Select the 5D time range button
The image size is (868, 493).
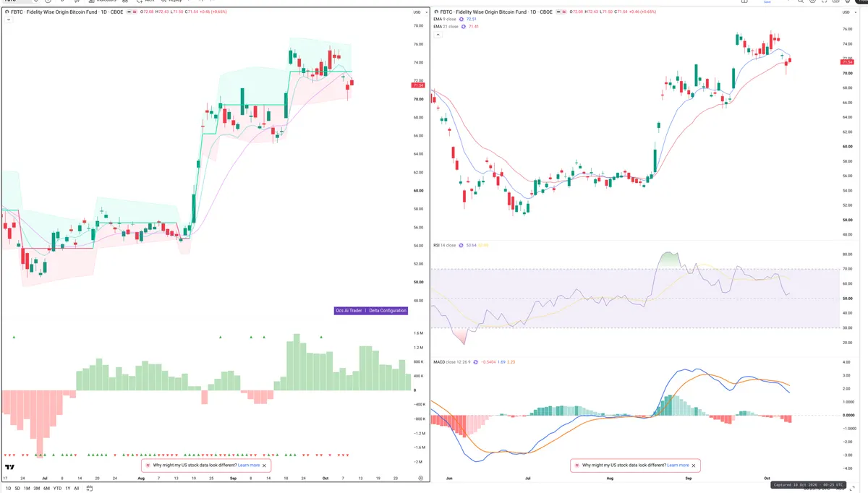pyautogui.click(x=17, y=489)
